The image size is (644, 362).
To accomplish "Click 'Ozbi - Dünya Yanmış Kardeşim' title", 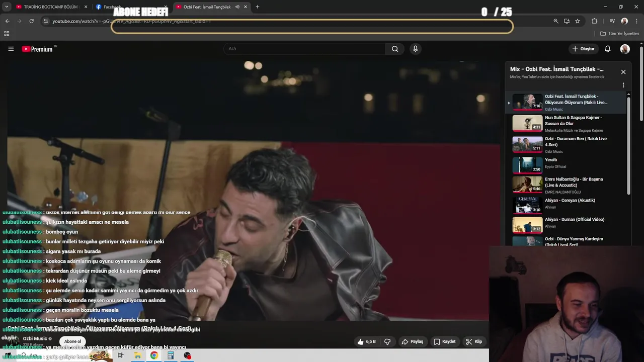I will click(574, 242).
